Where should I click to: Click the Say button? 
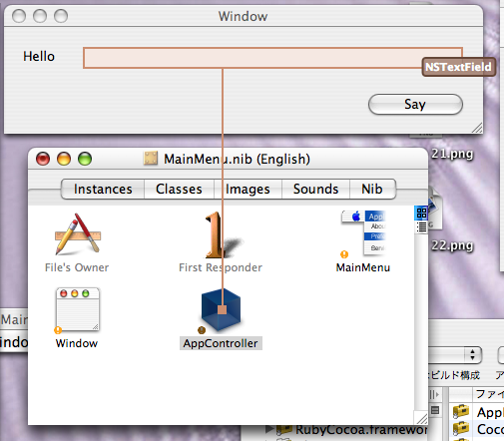[415, 105]
